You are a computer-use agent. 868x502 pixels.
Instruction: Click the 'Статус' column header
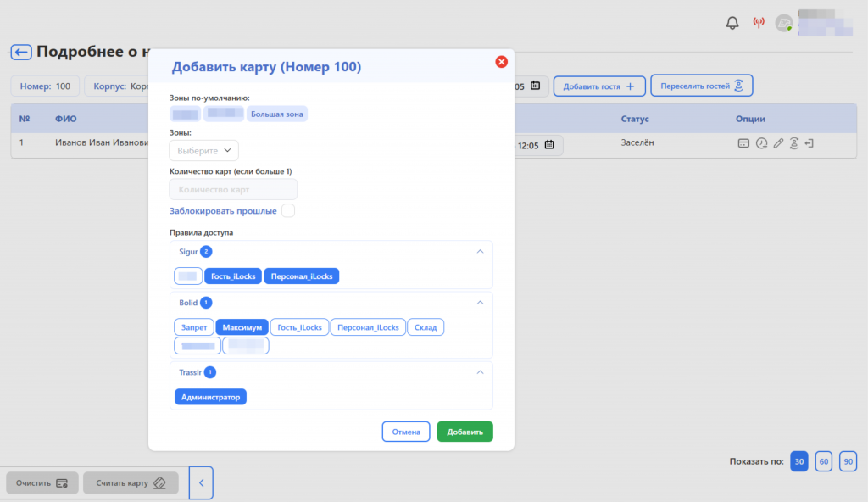(635, 119)
